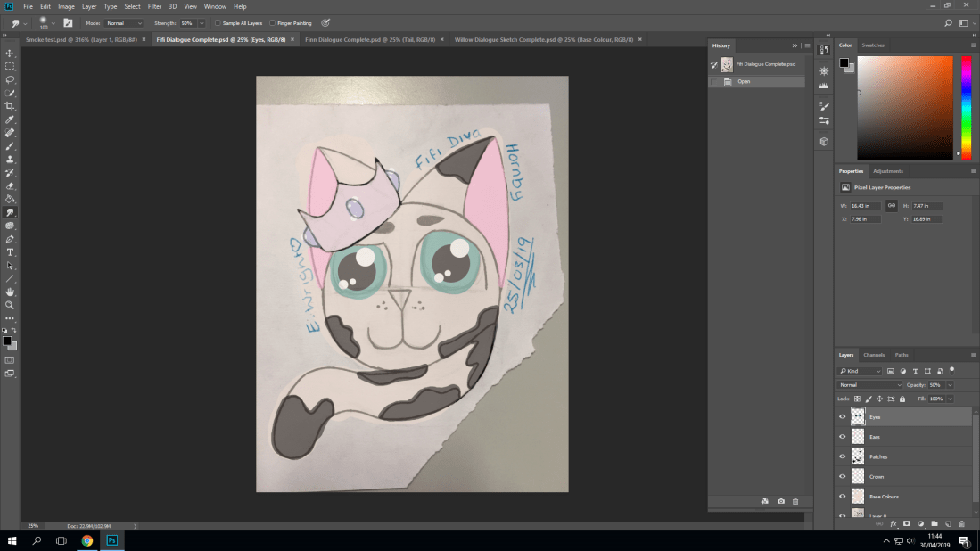
Task: Choose the Horizontal Type tool
Action: click(10, 252)
